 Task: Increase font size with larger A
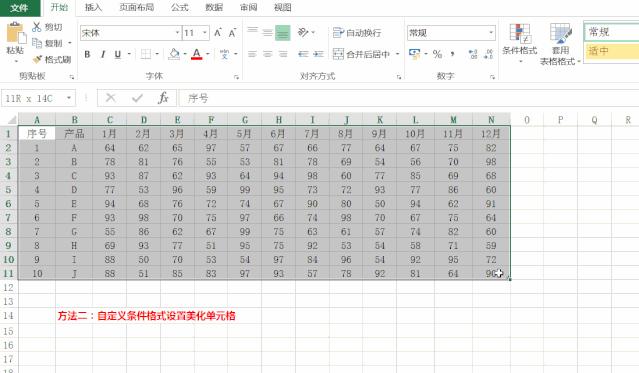tap(218, 33)
